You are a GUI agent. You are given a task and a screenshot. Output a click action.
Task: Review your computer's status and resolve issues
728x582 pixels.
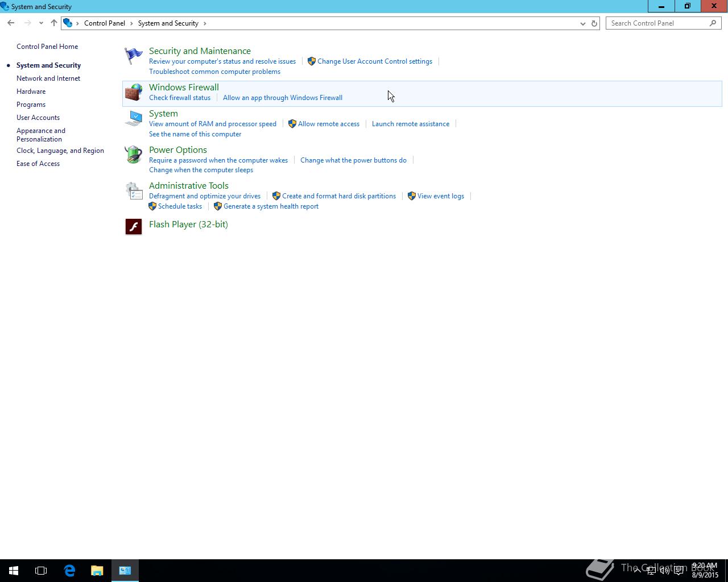click(x=222, y=61)
